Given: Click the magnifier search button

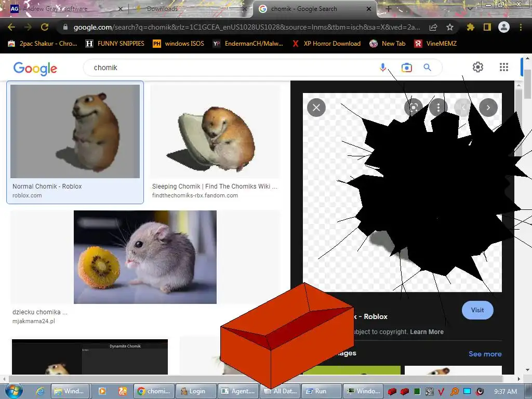Looking at the screenshot, I should 427,68.
